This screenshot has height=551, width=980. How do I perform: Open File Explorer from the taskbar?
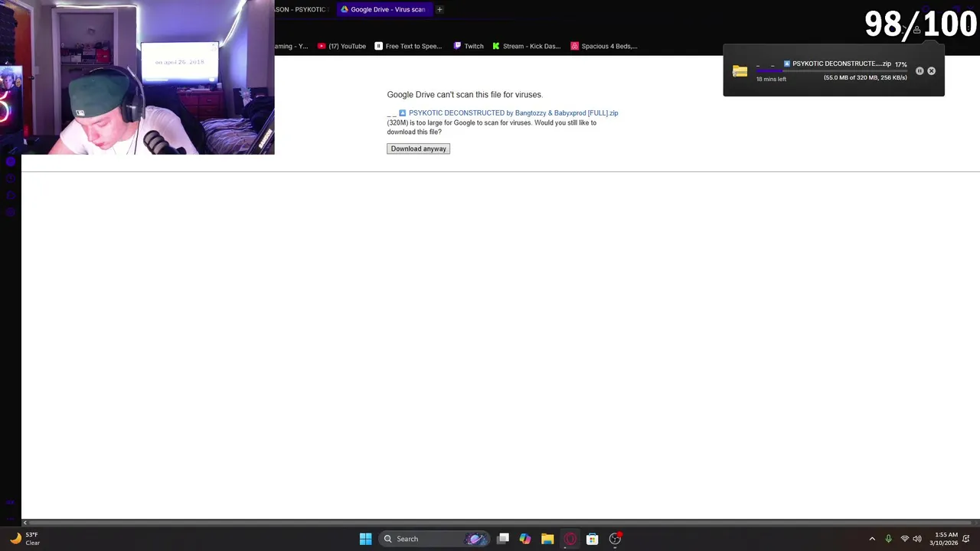coord(547,539)
